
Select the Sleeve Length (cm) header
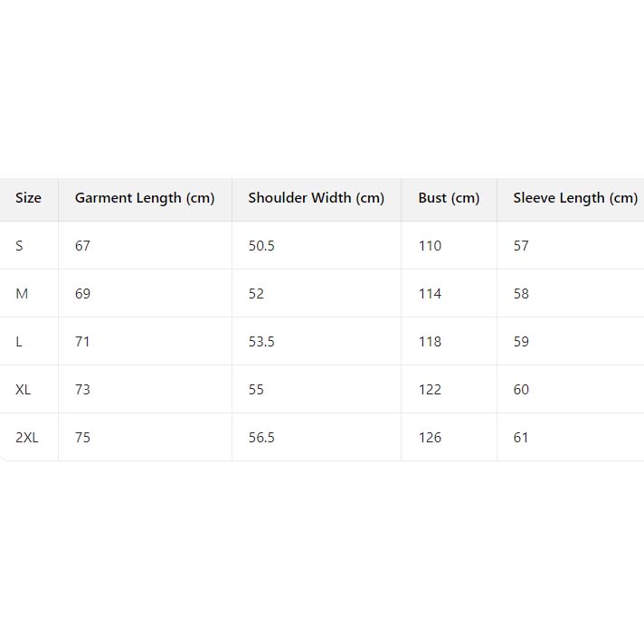click(575, 198)
